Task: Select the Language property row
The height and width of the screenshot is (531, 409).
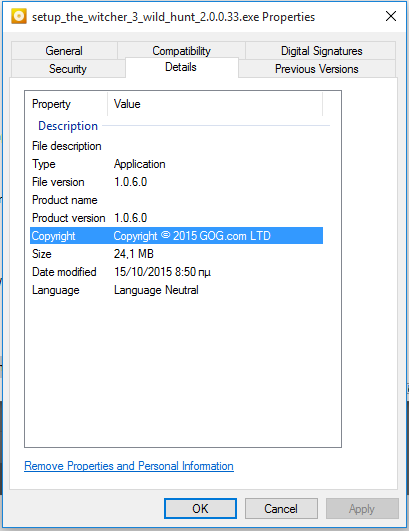Action: [x=176, y=290]
